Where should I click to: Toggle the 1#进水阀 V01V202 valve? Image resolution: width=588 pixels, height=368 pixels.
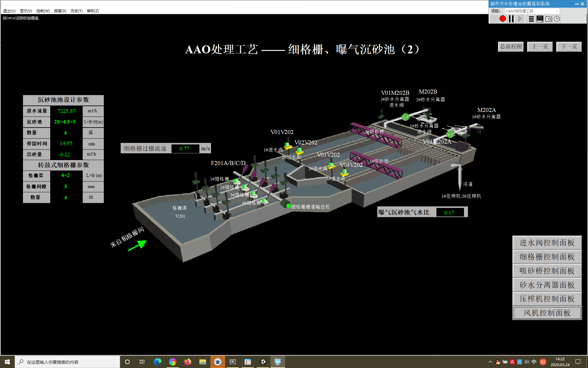tap(287, 145)
